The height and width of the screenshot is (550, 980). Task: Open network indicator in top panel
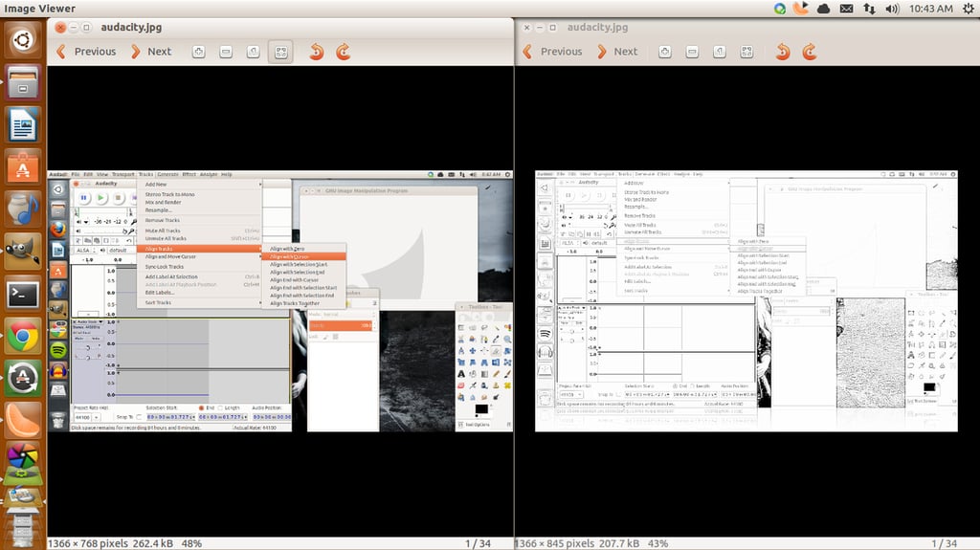pos(869,9)
